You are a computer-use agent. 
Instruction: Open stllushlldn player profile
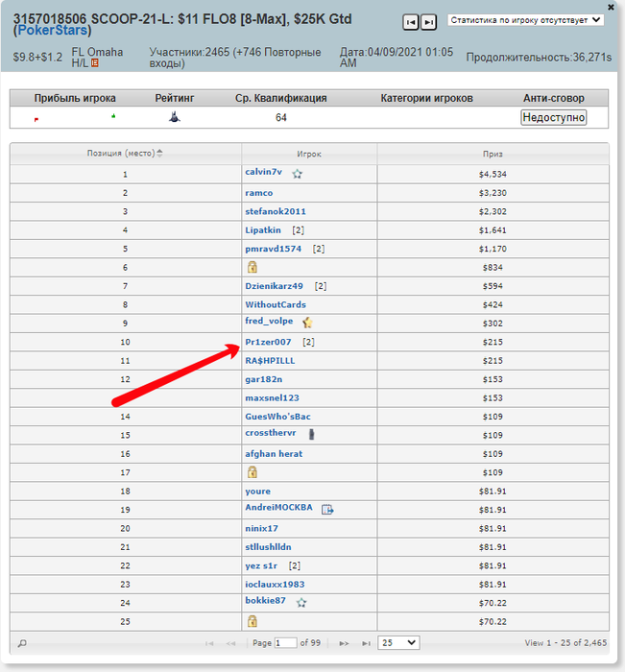(x=268, y=547)
